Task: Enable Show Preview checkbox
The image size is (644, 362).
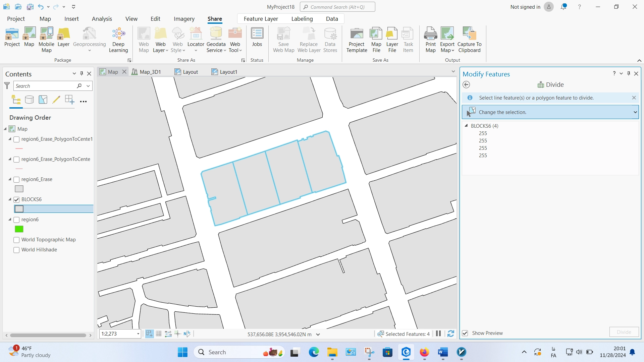Action: pyautogui.click(x=465, y=333)
